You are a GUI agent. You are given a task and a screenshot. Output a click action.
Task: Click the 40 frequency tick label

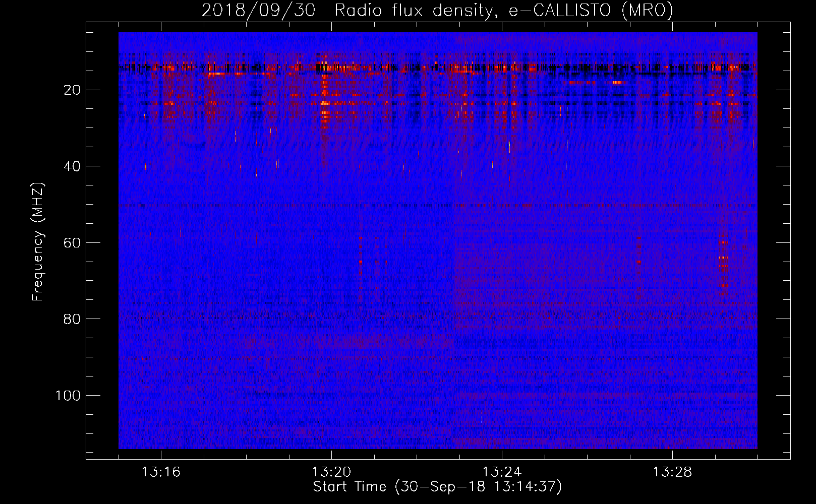(72, 166)
